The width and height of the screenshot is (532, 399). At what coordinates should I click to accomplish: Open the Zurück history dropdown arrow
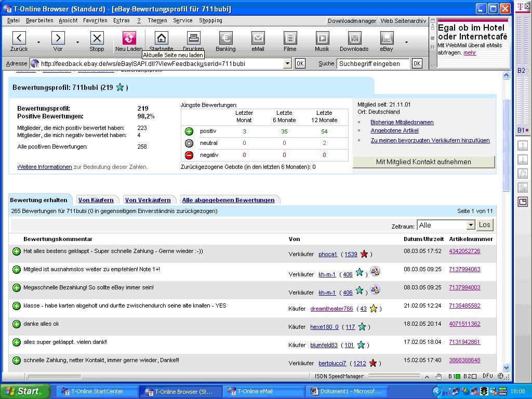pyautogui.click(x=38, y=42)
